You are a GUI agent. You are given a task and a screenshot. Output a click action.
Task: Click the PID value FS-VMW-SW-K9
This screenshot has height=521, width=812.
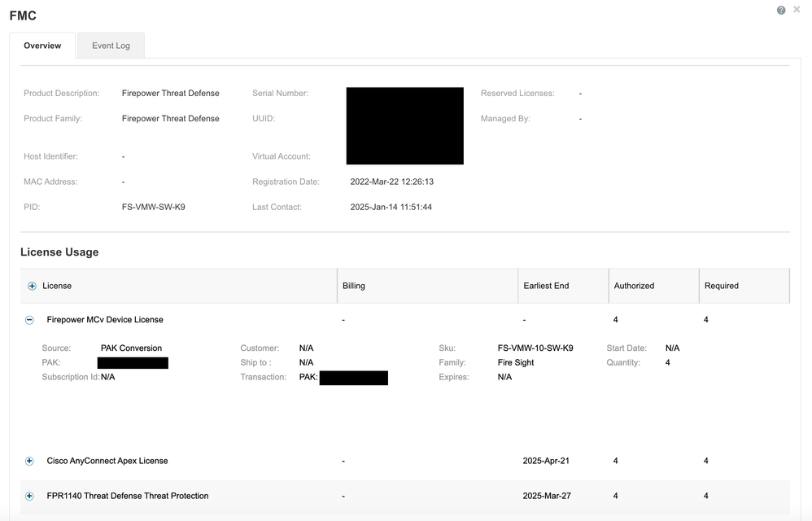153,207
